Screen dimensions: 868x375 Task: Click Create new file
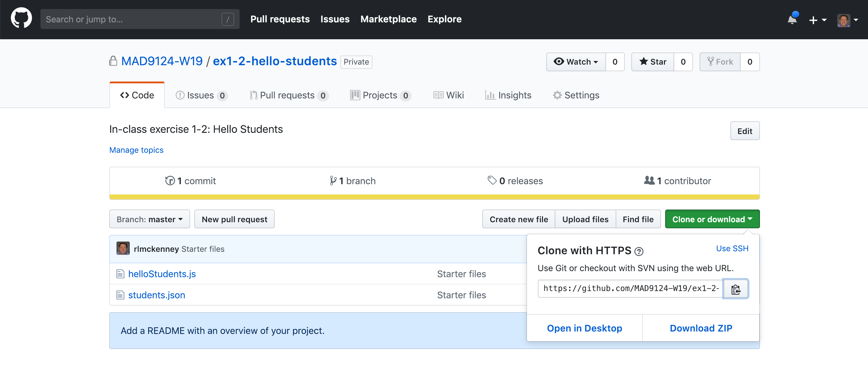(x=519, y=219)
